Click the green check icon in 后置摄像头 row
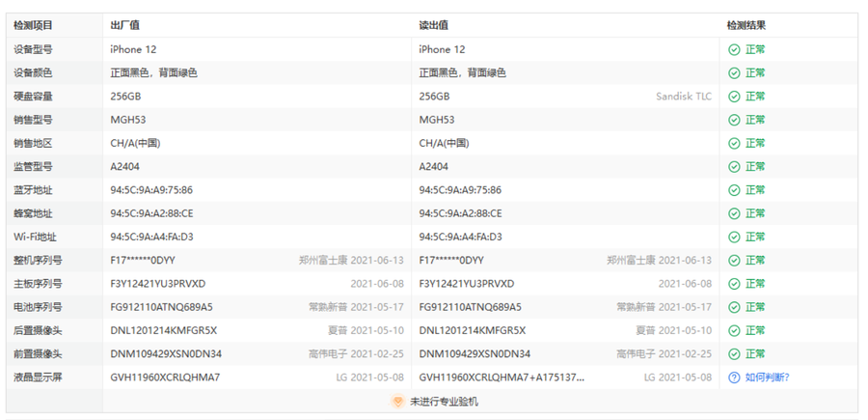Image resolution: width=868 pixels, height=420 pixels. coord(734,331)
